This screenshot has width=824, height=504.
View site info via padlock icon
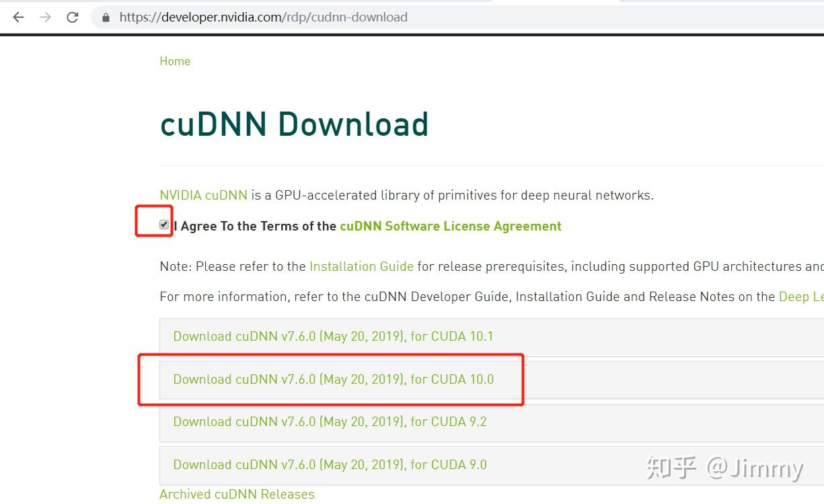(x=106, y=17)
